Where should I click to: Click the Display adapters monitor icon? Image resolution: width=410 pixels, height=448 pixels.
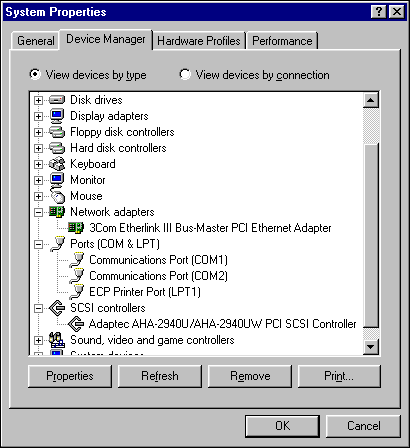pyautogui.click(x=57, y=116)
